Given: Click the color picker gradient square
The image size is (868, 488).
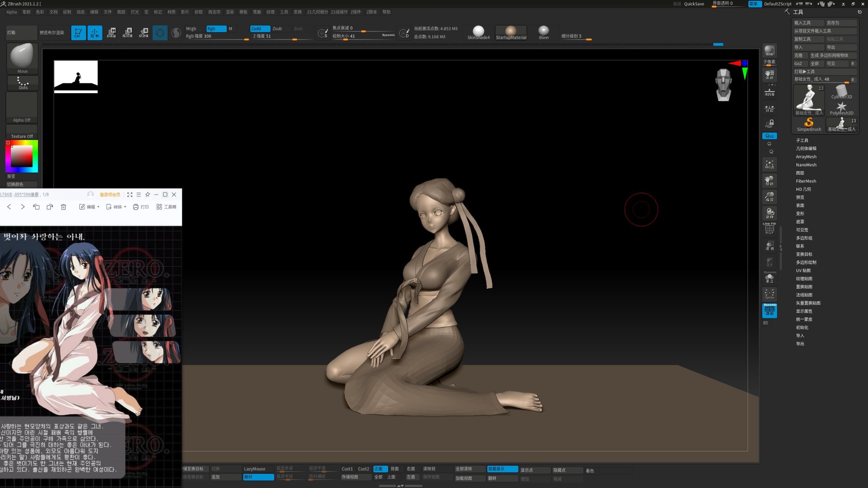Looking at the screenshot, I should 22,157.
